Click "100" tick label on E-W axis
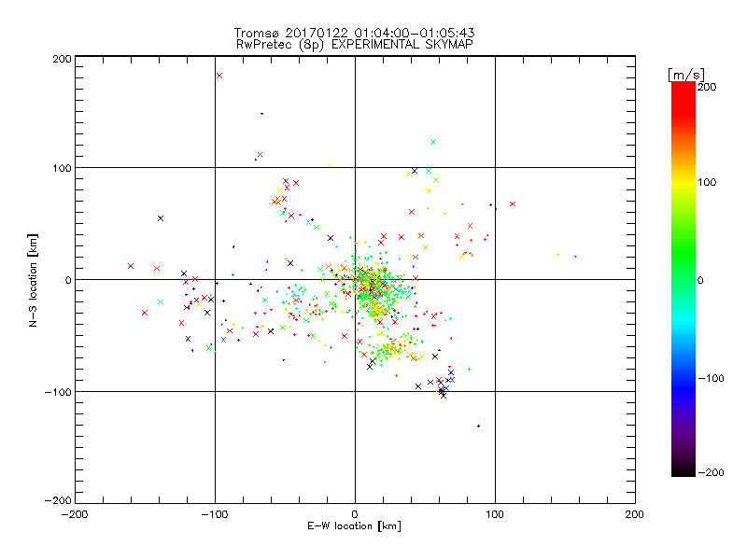747x560 pixels. coord(495,514)
